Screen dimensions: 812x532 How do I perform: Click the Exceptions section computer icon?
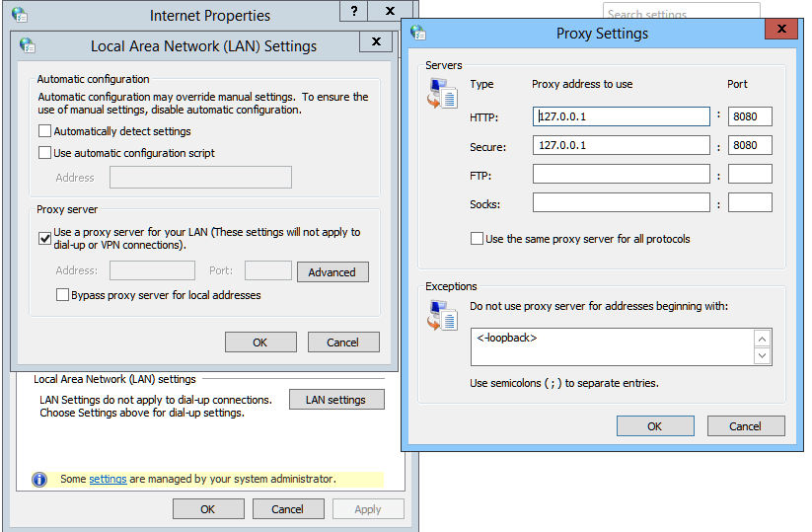click(x=442, y=316)
